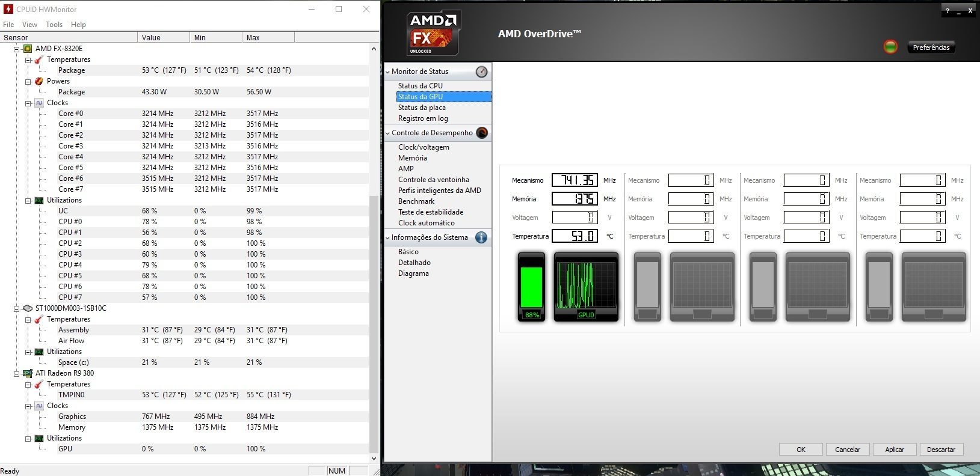The image size is (980, 476).
Task: Collapse the ST1000DM003-1SB10C tree node
Action: tap(17, 308)
